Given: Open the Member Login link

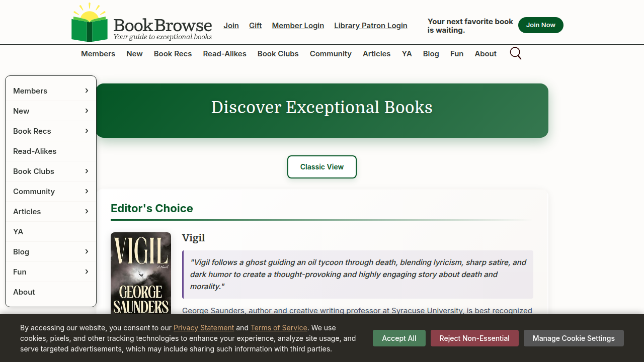Looking at the screenshot, I should (298, 26).
